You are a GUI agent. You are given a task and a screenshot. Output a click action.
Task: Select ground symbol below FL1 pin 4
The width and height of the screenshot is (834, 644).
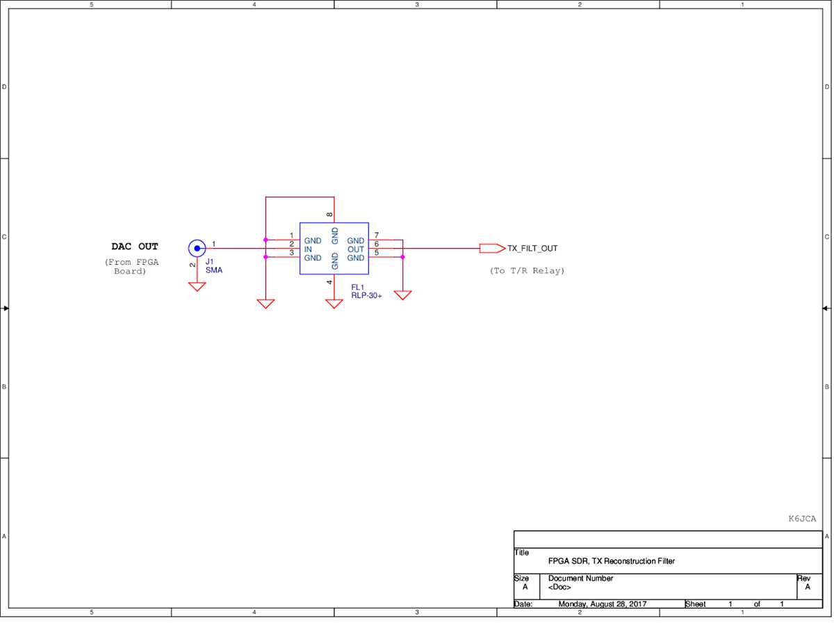[334, 304]
